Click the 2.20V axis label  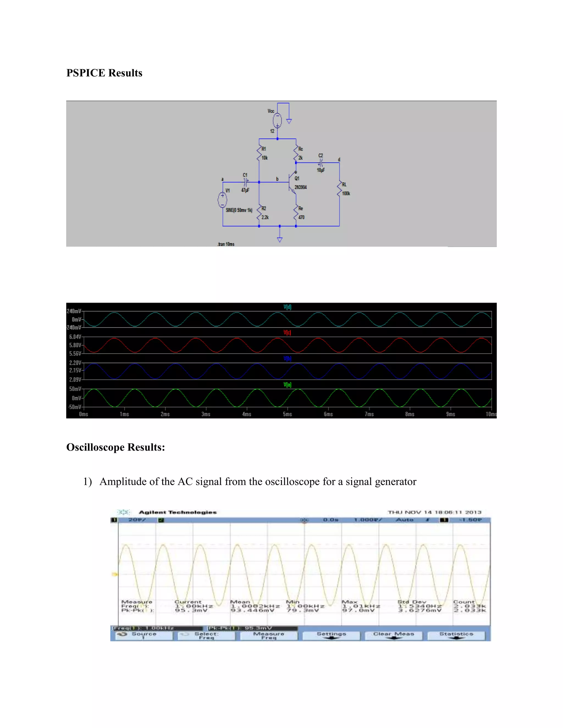coord(75,363)
